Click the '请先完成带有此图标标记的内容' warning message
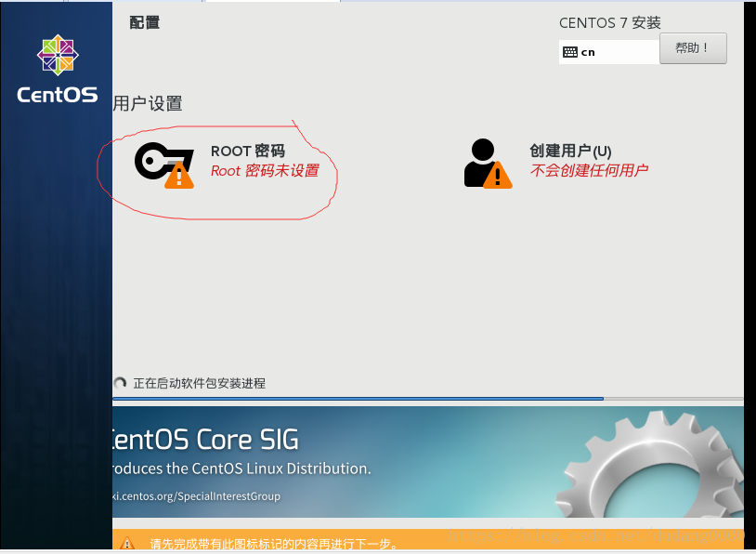 tap(274, 545)
